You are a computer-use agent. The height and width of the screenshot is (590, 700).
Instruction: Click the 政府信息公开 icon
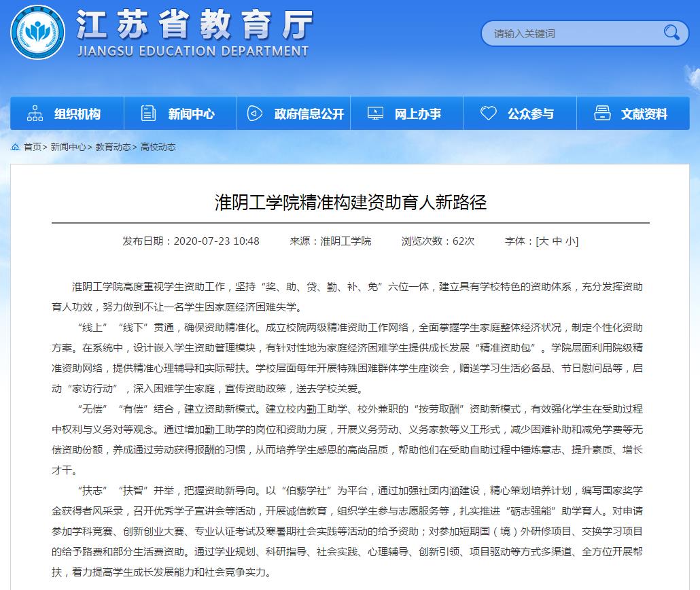(255, 114)
